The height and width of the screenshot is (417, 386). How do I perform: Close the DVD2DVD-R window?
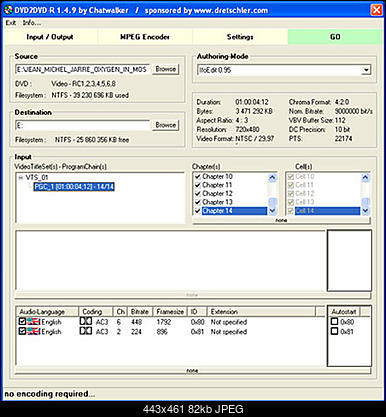click(x=377, y=10)
